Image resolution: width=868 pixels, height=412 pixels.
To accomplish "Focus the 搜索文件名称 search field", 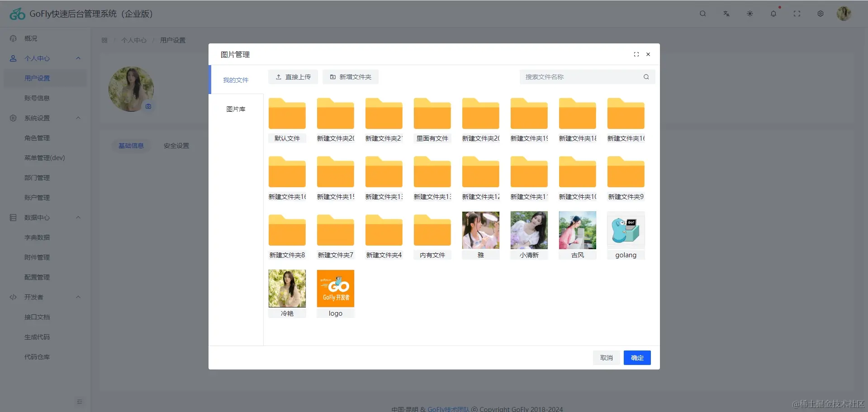I will (581, 77).
